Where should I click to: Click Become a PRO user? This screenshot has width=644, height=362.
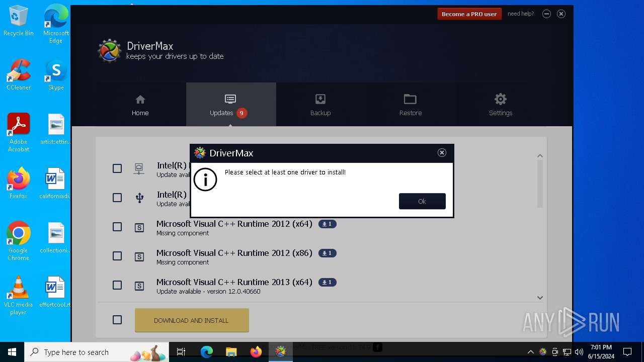(469, 14)
